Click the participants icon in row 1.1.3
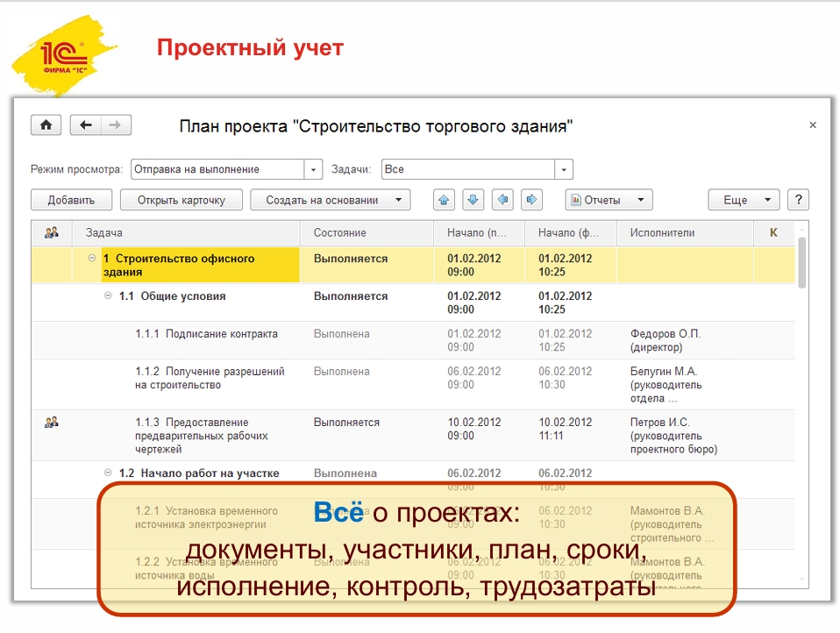840x633 pixels. 51,423
